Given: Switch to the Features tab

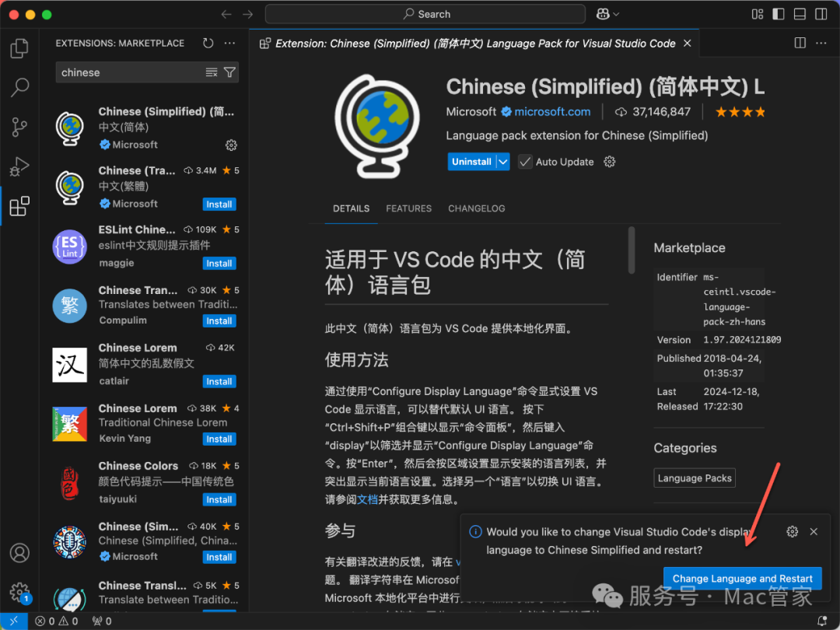Looking at the screenshot, I should click(409, 208).
